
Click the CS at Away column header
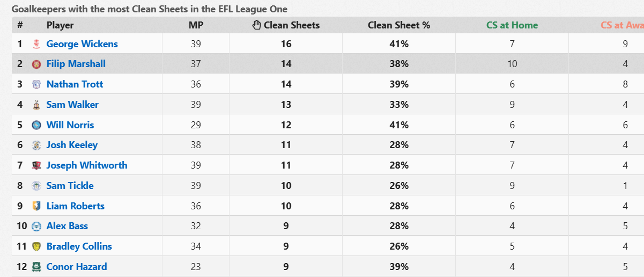click(622, 25)
